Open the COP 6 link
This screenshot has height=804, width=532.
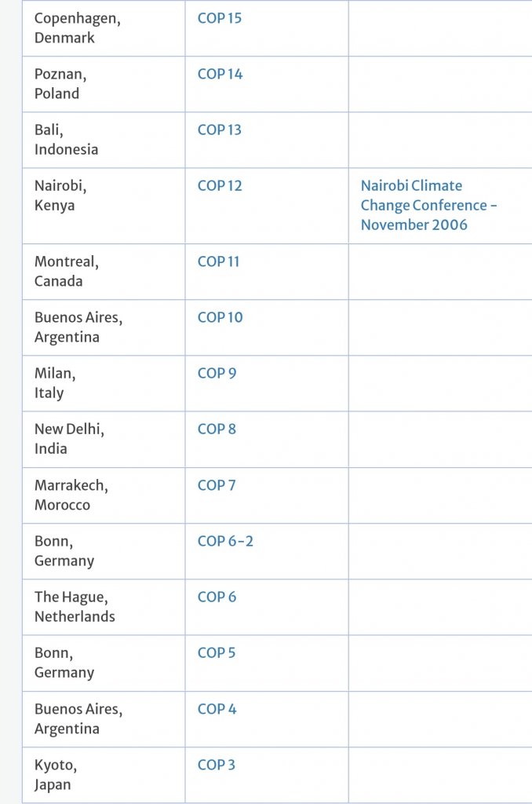(217, 597)
